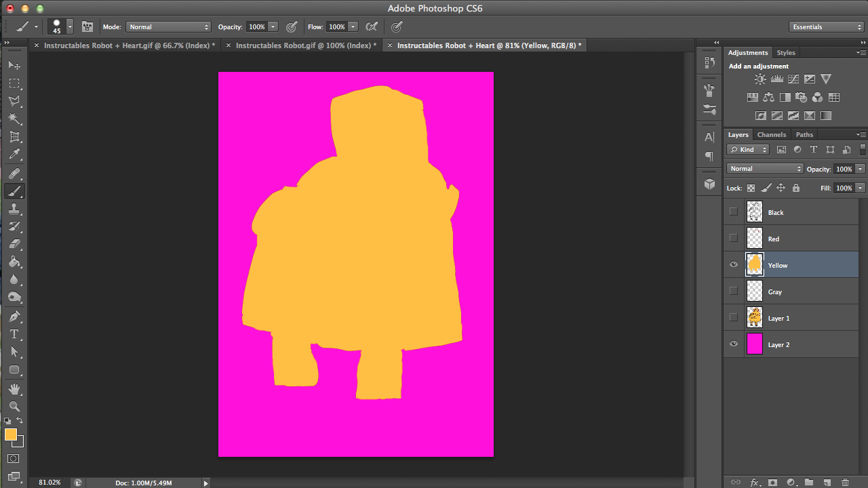868x488 pixels.
Task: Click the background color swatch
Action: coord(20,443)
